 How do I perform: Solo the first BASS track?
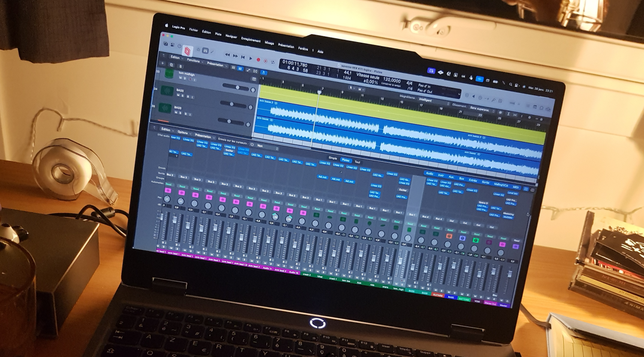pos(184,96)
